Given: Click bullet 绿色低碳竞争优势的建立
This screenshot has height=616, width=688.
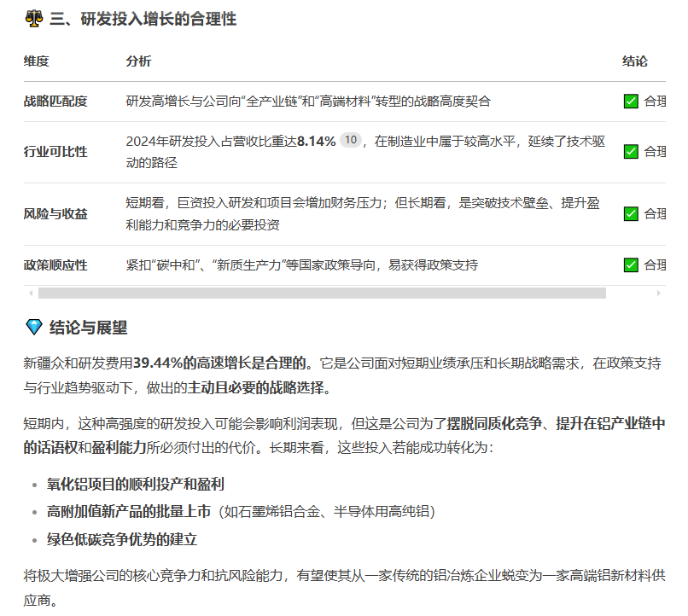Looking at the screenshot, I should point(122,539).
